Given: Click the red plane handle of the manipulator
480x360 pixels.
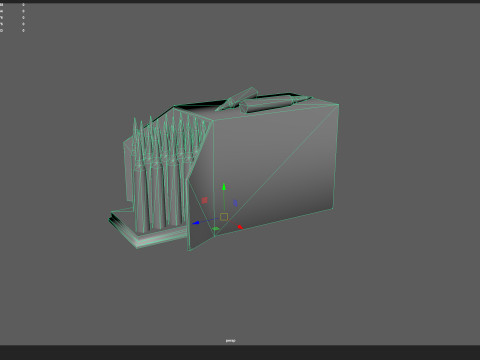Looking at the screenshot, I should [x=205, y=200].
